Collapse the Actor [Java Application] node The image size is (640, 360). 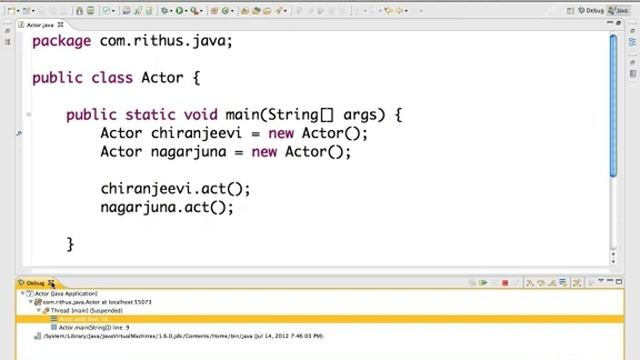point(22,293)
